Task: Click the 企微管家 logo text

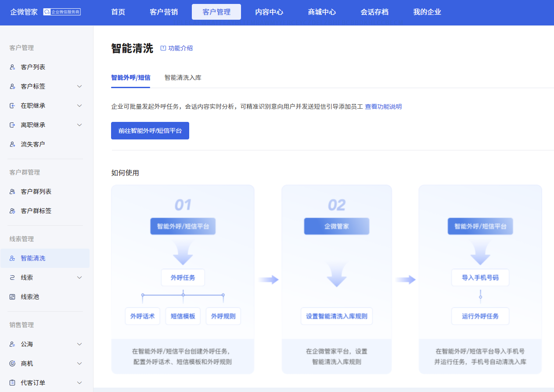Action: (x=24, y=12)
